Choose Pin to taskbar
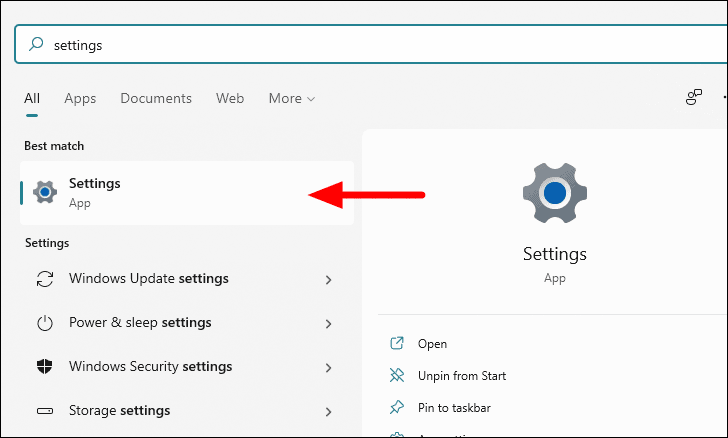The image size is (728, 438). point(454,408)
